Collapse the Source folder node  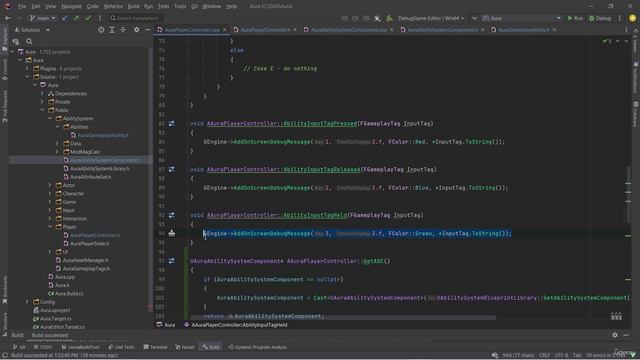point(28,77)
